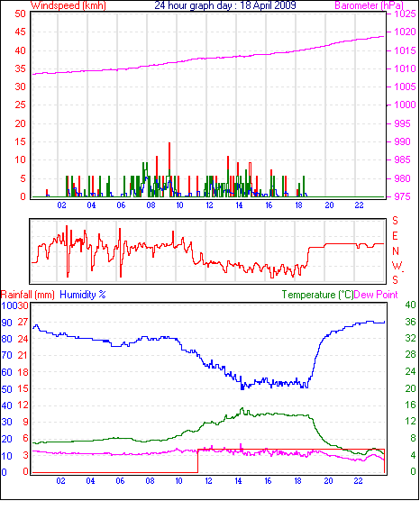
Task: Click the 06 hour tick on bottom chart
Action: pyautogui.click(x=120, y=481)
